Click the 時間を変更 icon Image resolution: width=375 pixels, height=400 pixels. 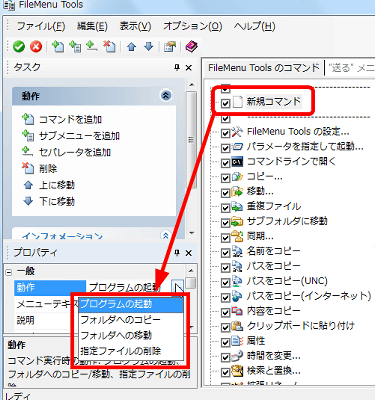[x=237, y=356]
